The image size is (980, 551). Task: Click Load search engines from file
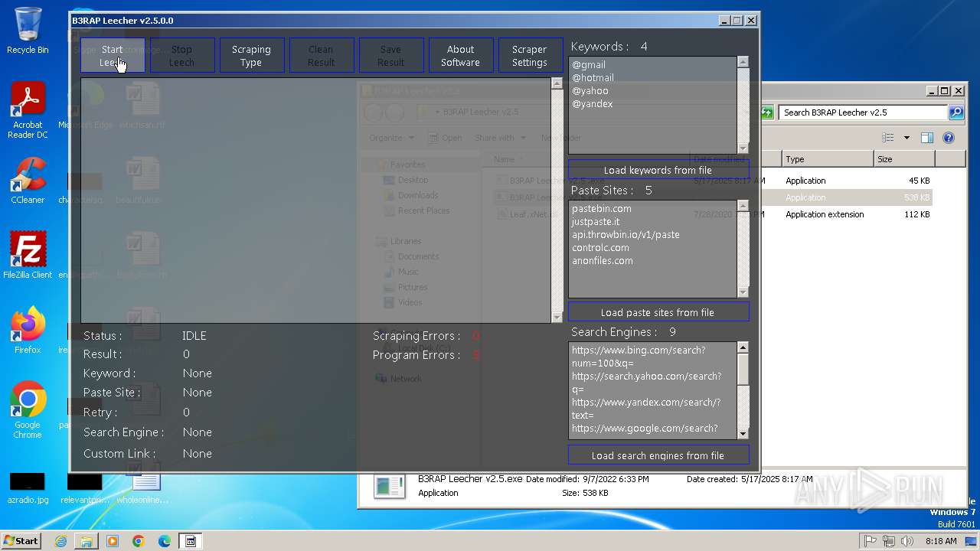tap(658, 455)
